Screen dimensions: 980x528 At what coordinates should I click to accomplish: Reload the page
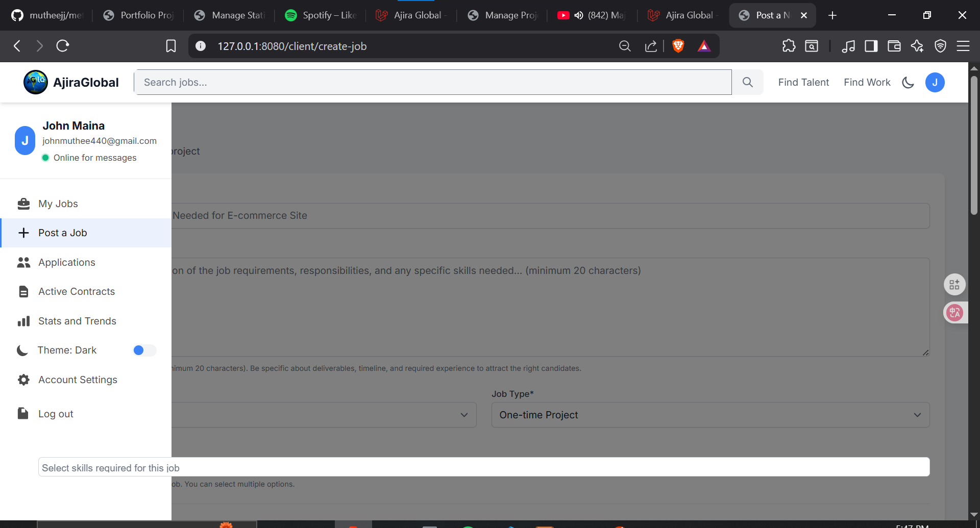pyautogui.click(x=63, y=46)
